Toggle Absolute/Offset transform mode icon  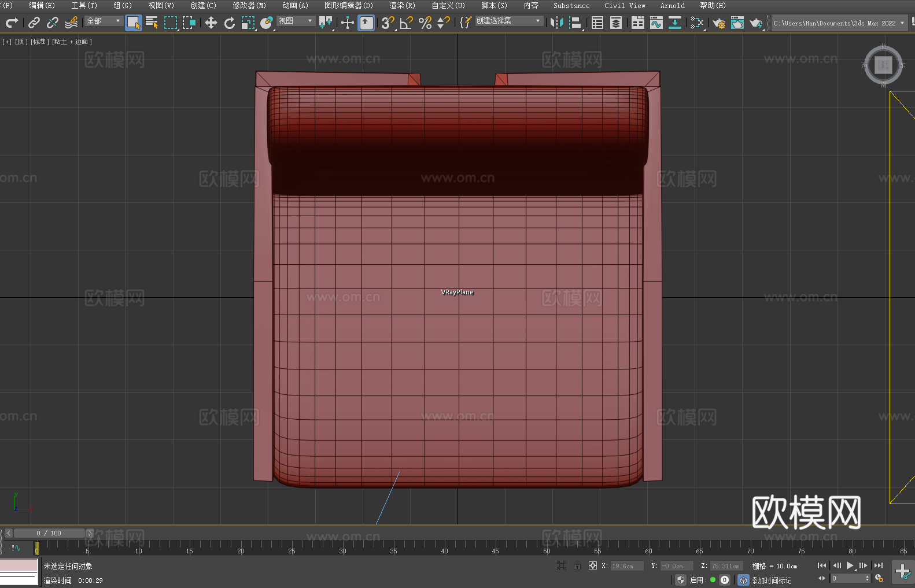pos(592,565)
